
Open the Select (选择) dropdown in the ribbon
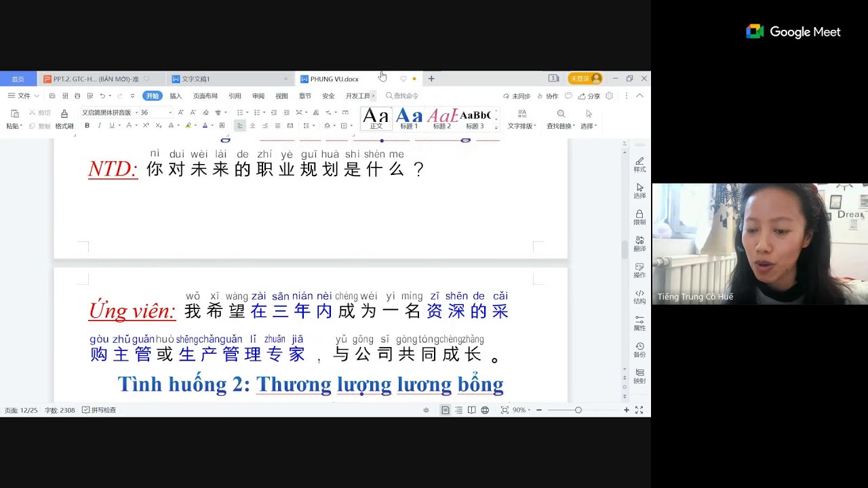pos(589,126)
